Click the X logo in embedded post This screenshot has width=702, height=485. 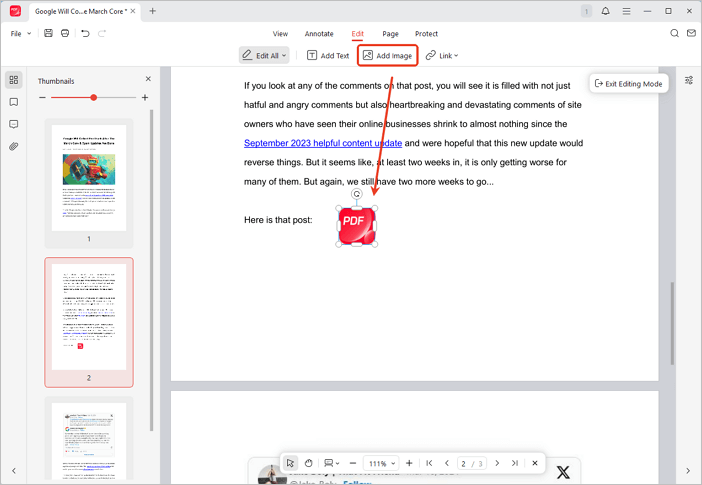(x=563, y=472)
